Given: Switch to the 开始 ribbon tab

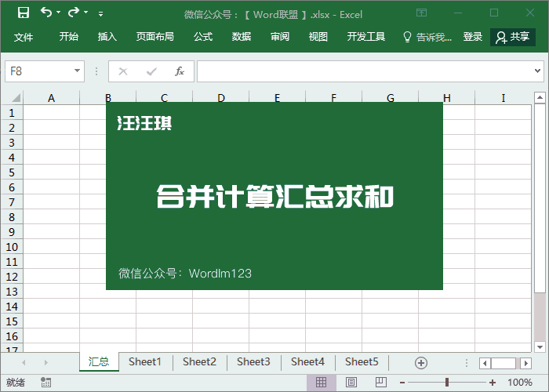Looking at the screenshot, I should pos(69,36).
